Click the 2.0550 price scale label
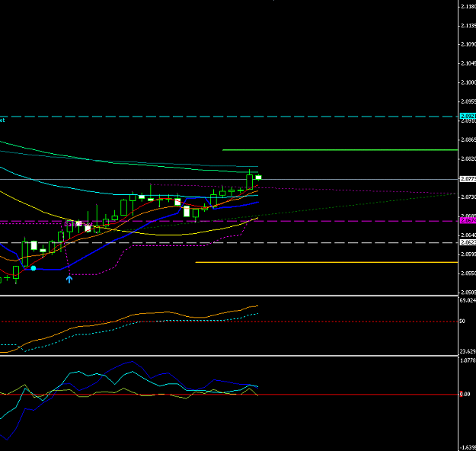The image size is (476, 451). (x=468, y=273)
